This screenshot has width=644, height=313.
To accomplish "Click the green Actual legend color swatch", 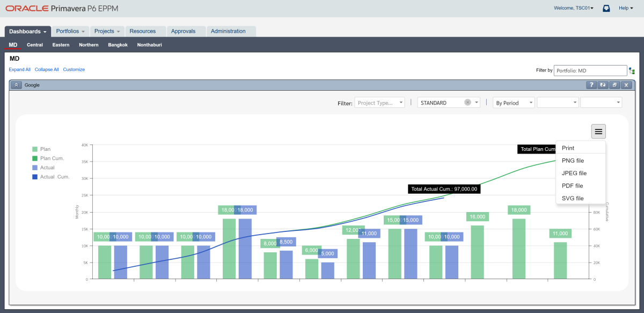I will pyautogui.click(x=35, y=167).
